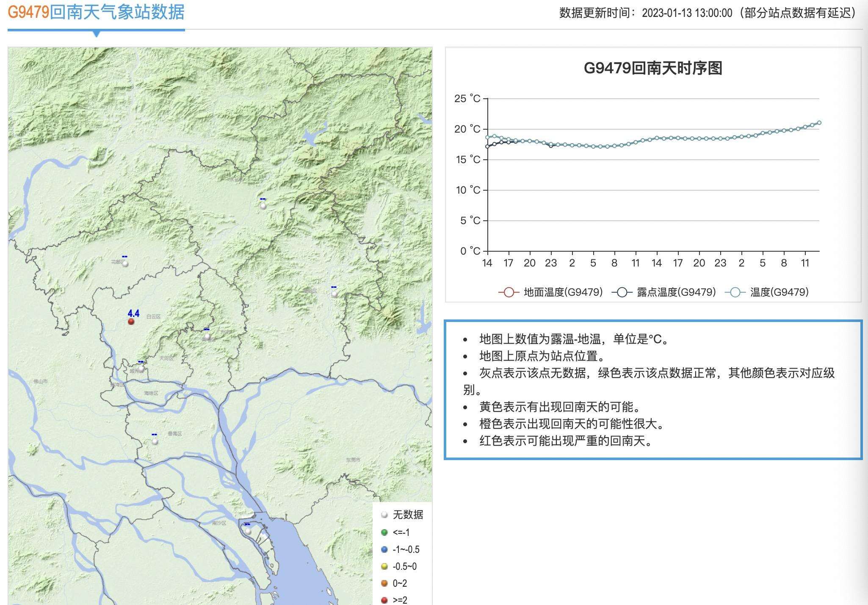
Task: Click the chart title G9479回南天时序图
Action: 653,68
